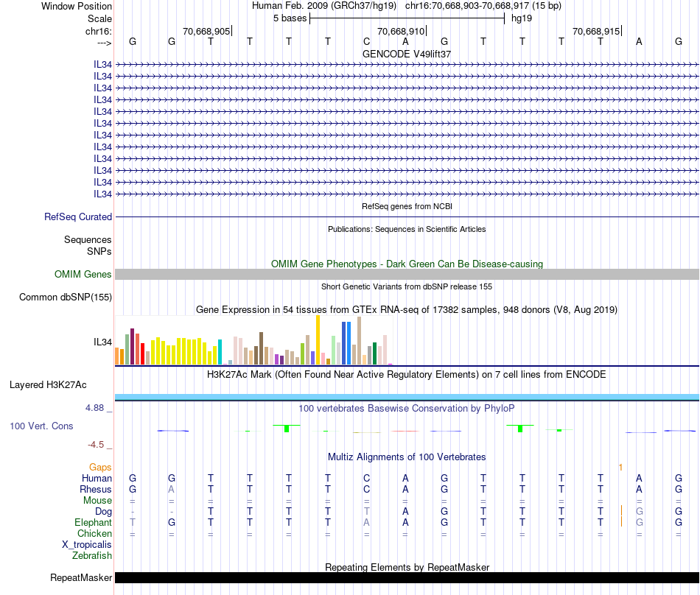700x595 pixels.
Task: Click the H3K27Ac Mark track title
Action: click(x=407, y=375)
